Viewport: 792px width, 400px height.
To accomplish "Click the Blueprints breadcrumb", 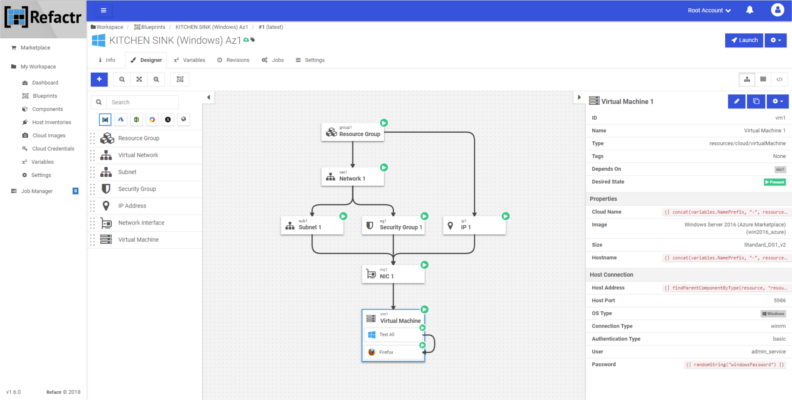I will pos(150,27).
